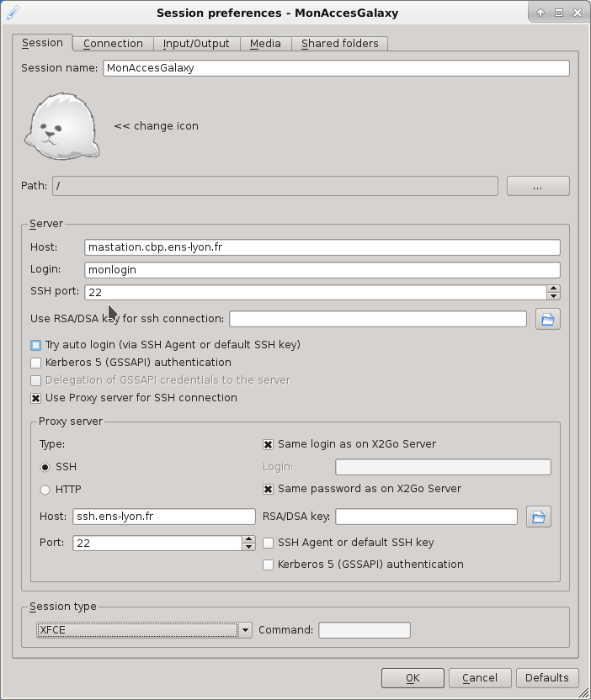
Task: Select HTTP proxy type radio button
Action: pyautogui.click(x=45, y=490)
